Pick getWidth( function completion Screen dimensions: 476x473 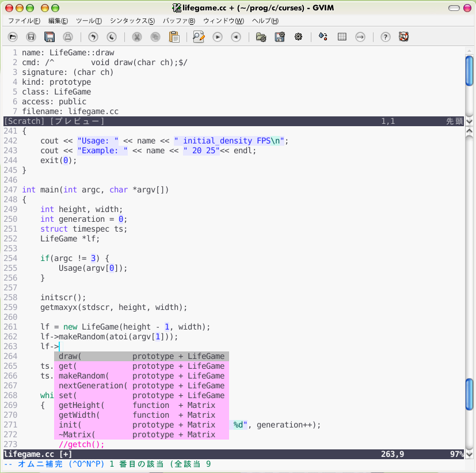tap(142, 415)
